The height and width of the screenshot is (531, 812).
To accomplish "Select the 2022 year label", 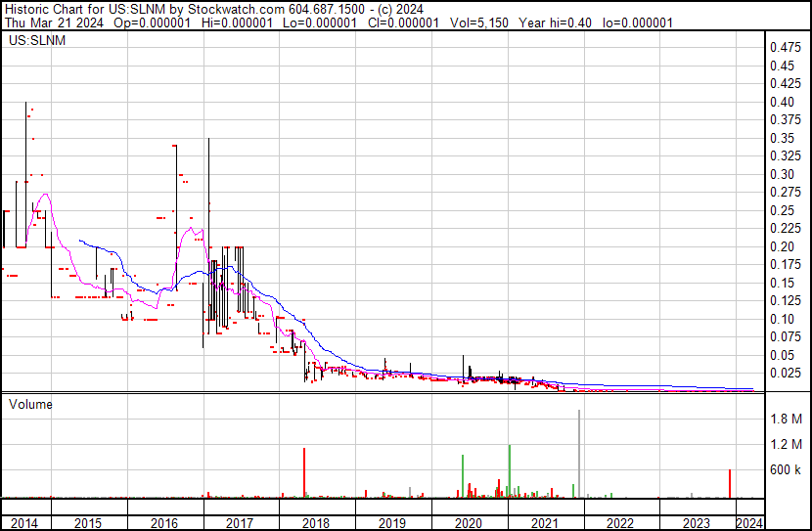I will coord(620,523).
